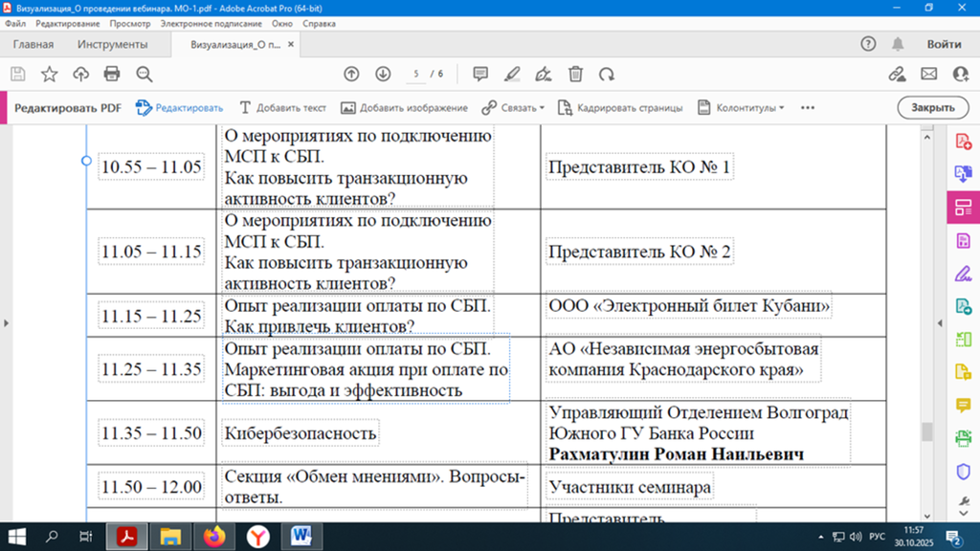Image resolution: width=980 pixels, height=551 pixels.
Task: Open the magnifier search tool
Action: [x=145, y=74]
